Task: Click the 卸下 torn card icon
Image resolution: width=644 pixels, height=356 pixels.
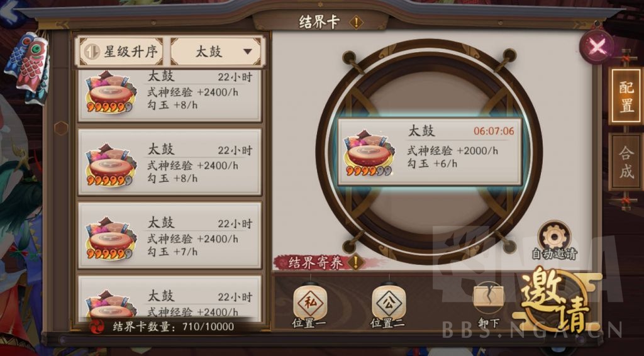Action: [489, 298]
